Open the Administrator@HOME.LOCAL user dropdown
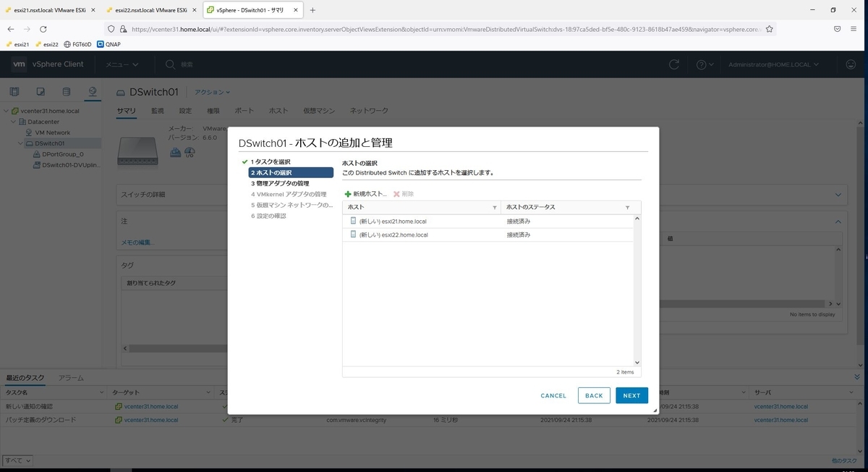The height and width of the screenshot is (472, 868). (774, 64)
